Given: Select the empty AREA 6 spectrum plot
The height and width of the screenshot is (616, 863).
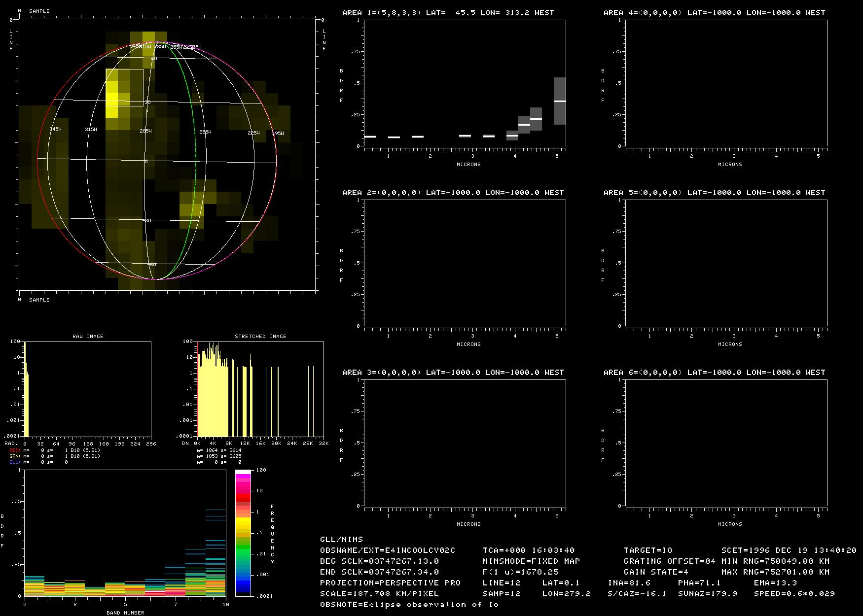Looking at the screenshot, I should click(725, 443).
